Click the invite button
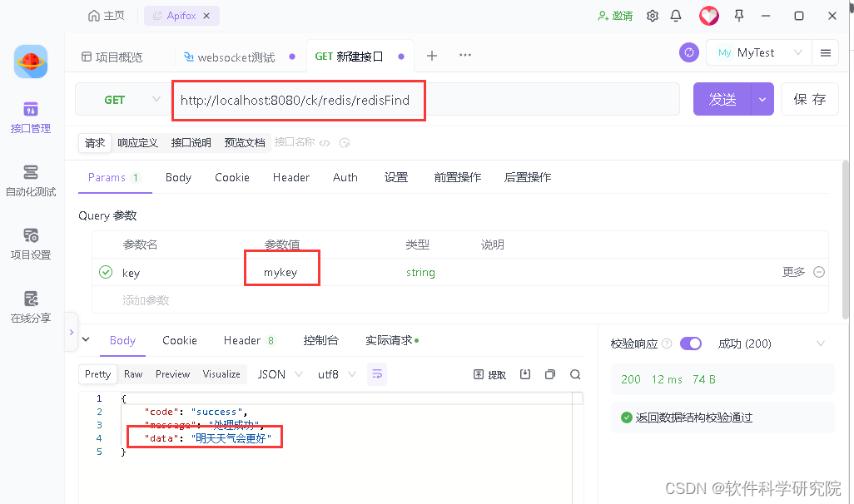 (x=615, y=16)
